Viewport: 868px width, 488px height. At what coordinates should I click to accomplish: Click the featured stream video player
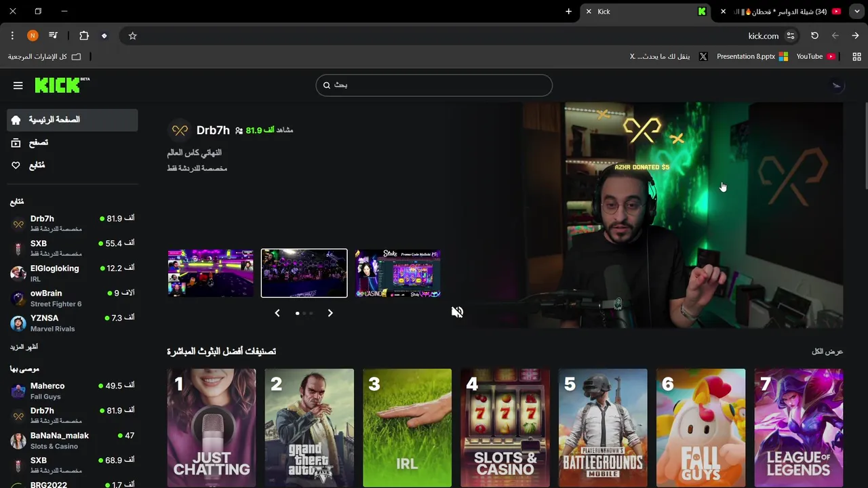click(682, 215)
